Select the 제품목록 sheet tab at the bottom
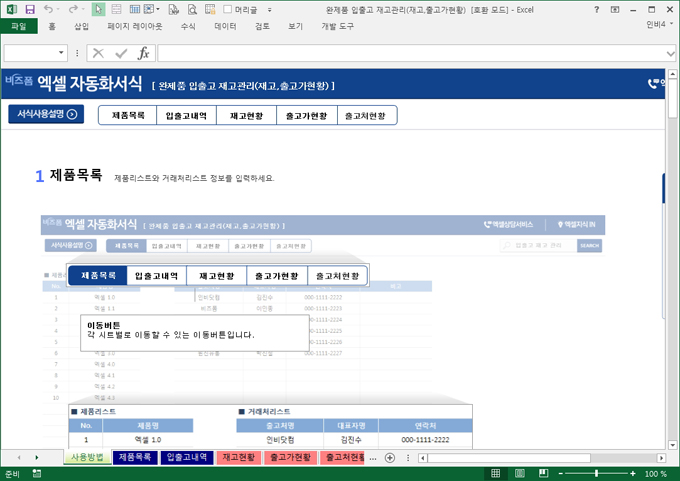This screenshot has width=680, height=481. (135, 457)
